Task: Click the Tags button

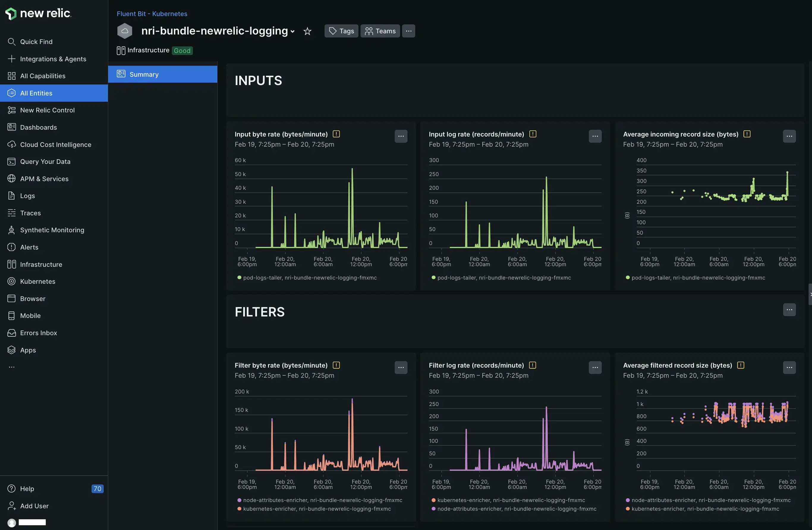Action: 341,31
